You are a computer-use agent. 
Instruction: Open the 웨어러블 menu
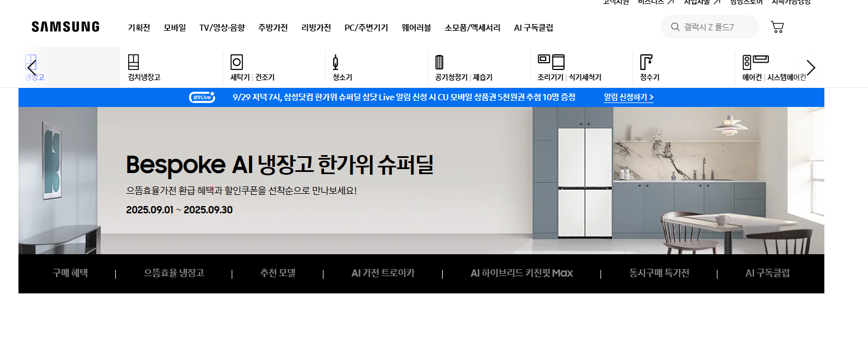416,27
